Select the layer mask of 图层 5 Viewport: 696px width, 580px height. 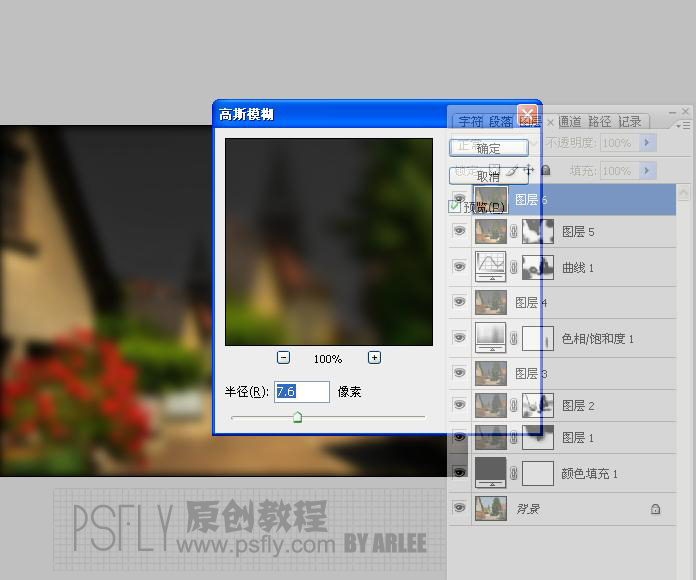click(538, 231)
